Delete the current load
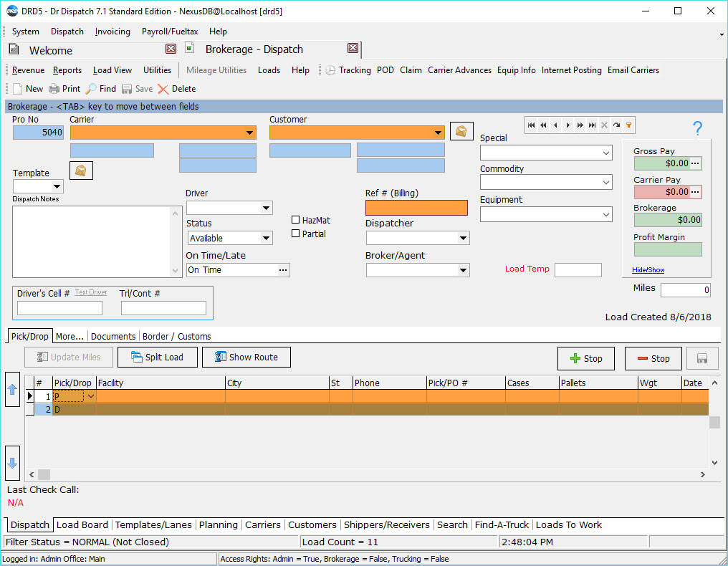728x566 pixels. pyautogui.click(x=176, y=89)
